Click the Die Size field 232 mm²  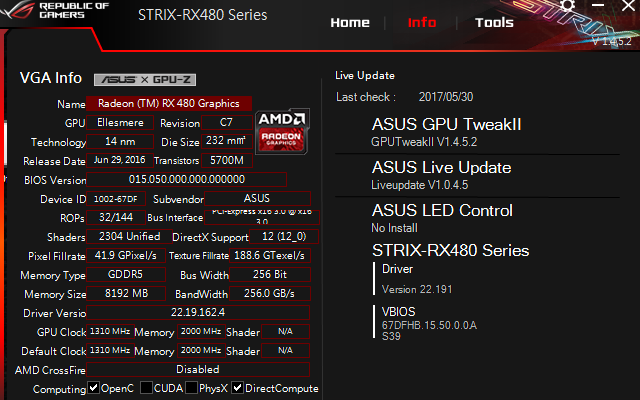pos(227,141)
